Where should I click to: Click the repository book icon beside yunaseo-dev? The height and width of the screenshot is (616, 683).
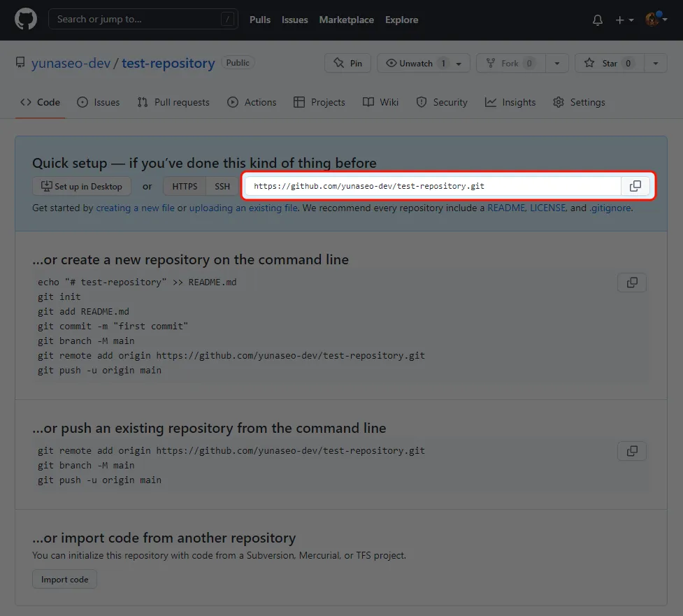pos(20,63)
